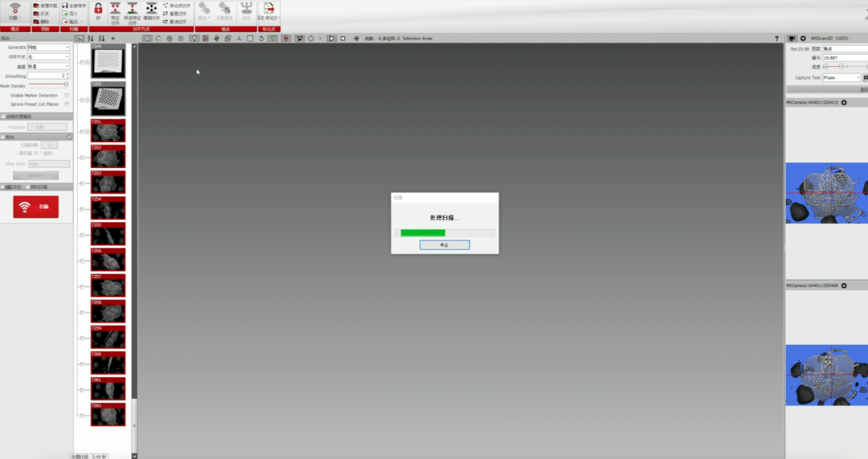Click the ribbon entry with the two opposing arrows icon
Image resolution: width=868 pixels, height=459 pixels.
[174, 14]
